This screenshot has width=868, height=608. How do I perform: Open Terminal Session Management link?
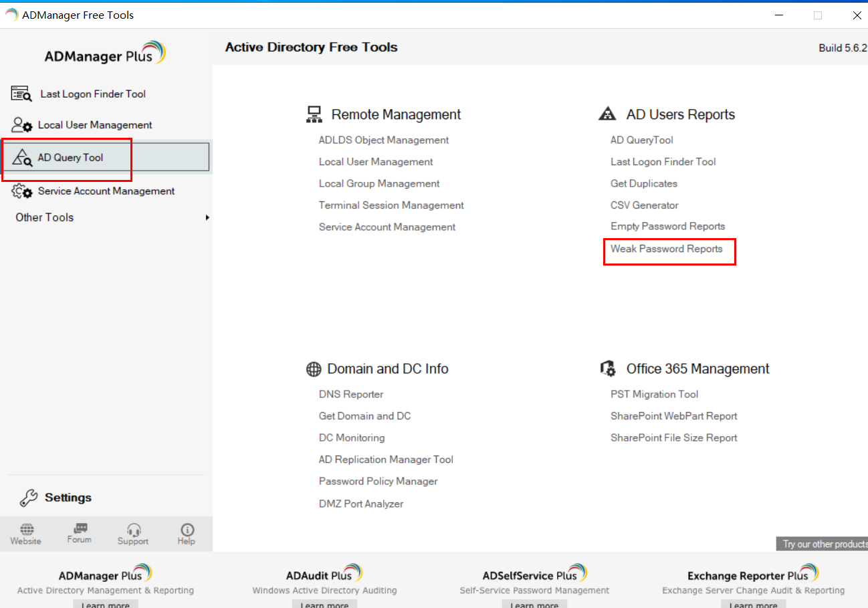pos(391,205)
